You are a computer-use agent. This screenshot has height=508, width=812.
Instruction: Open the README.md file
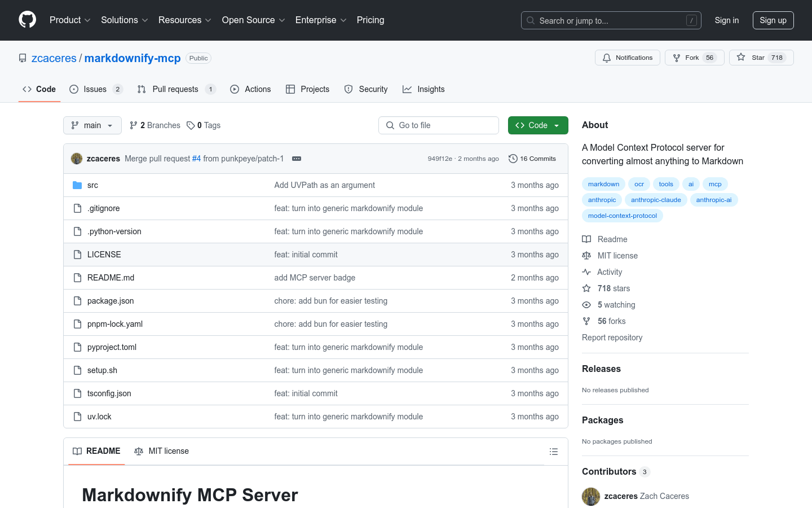pos(111,278)
